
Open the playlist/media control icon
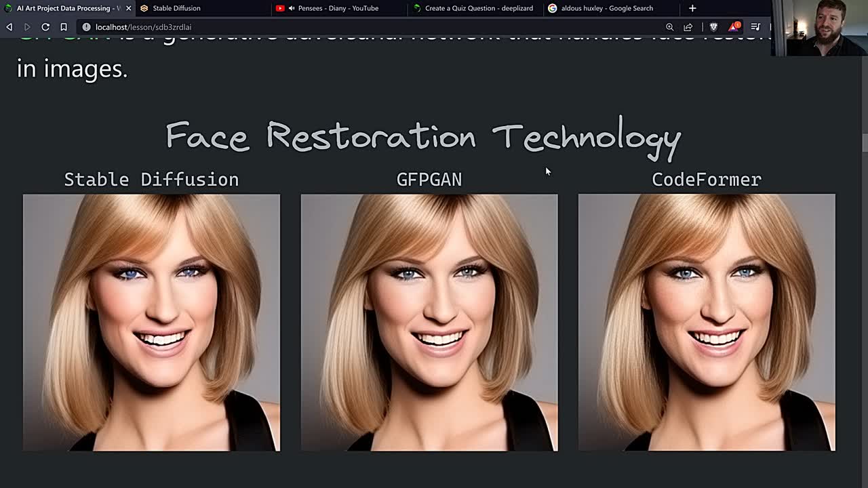click(755, 27)
